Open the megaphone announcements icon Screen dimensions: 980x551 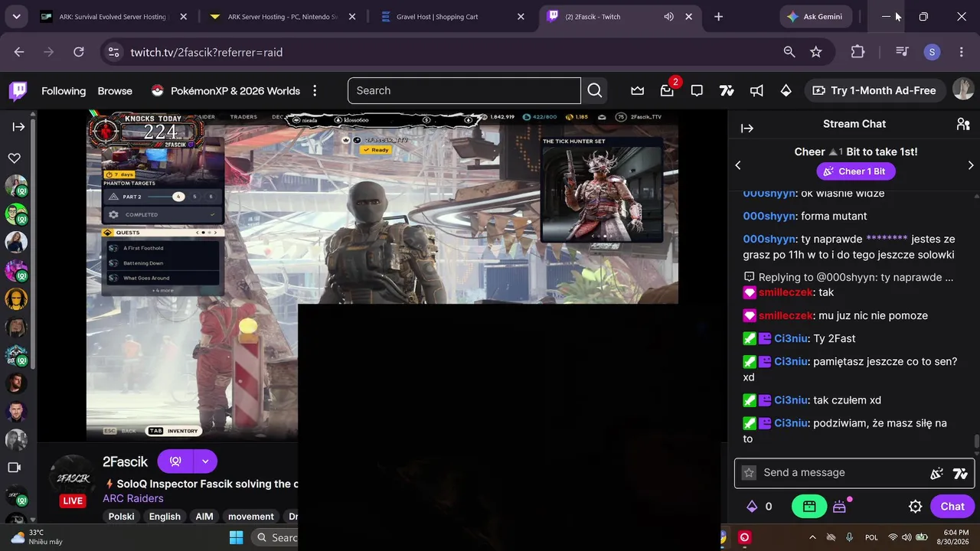756,90
